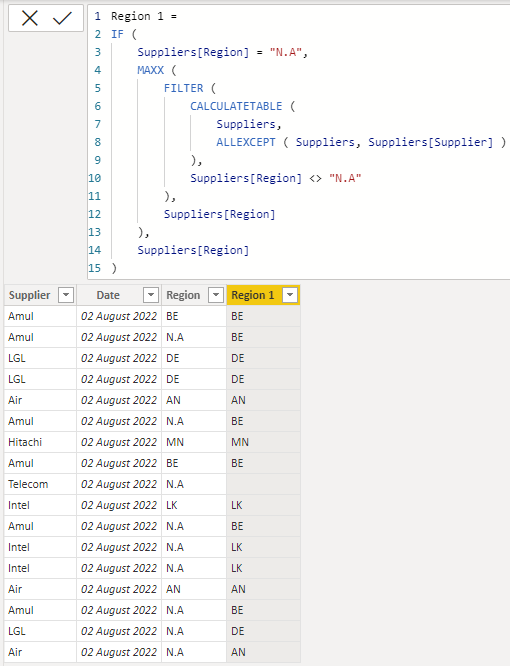Click the Date cell in the Telecom row

click(119, 484)
